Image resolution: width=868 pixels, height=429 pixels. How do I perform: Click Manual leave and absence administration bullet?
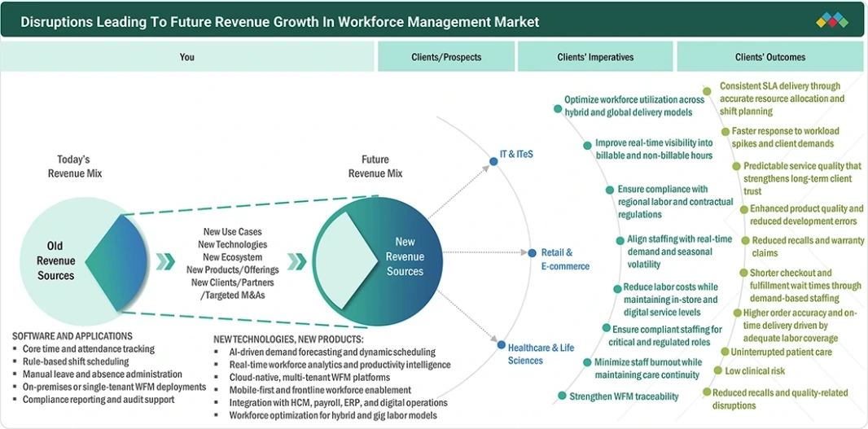point(103,374)
